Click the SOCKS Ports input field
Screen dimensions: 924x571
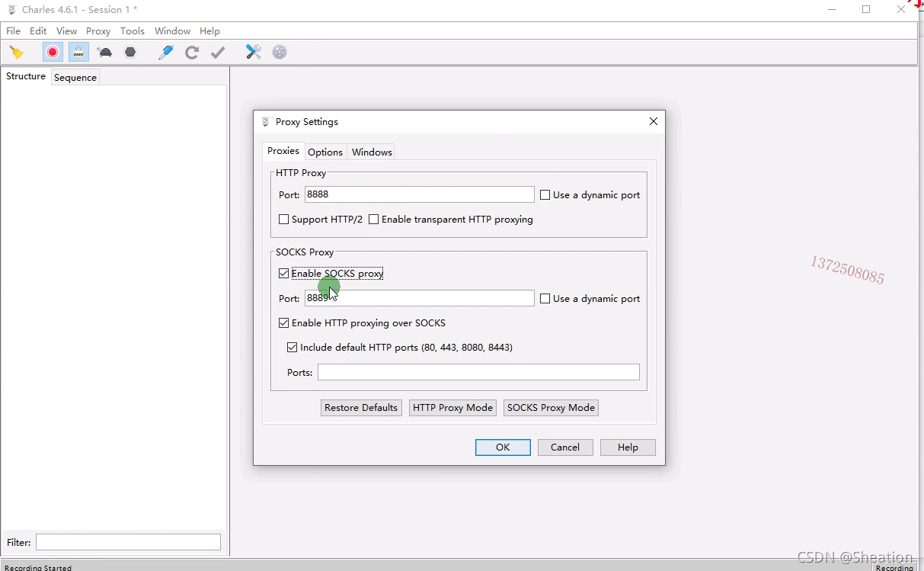coord(478,372)
